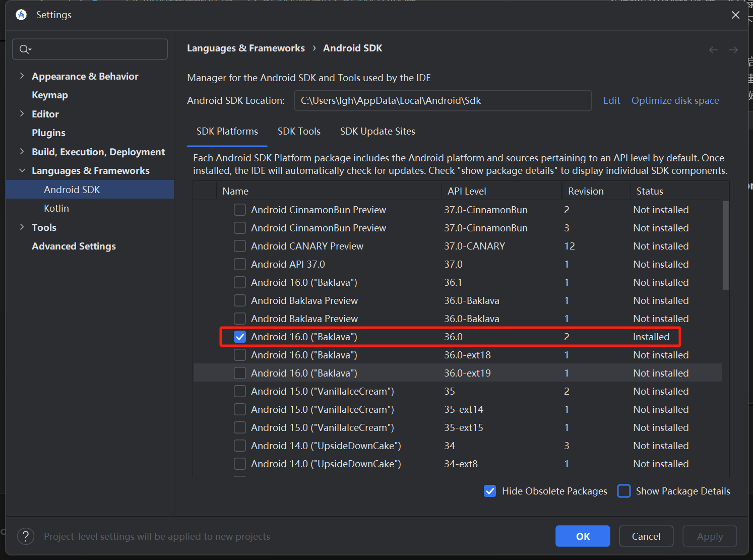
Task: Click the Optimize disk space link
Action: [675, 100]
